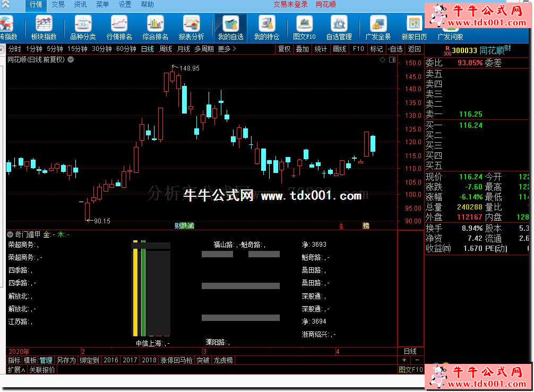Toggle the side panel icon beside the diamond
The image size is (534, 392).
(x=392, y=60)
